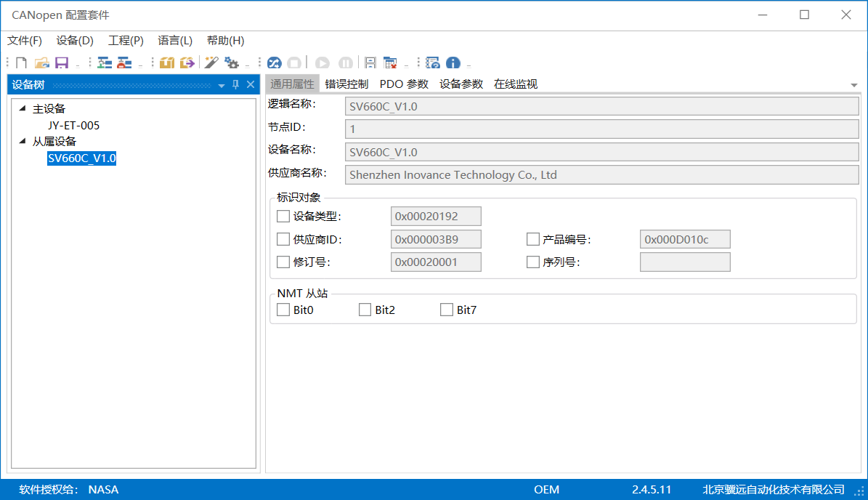Click the 设备类型 value 0x00020192

pyautogui.click(x=436, y=216)
